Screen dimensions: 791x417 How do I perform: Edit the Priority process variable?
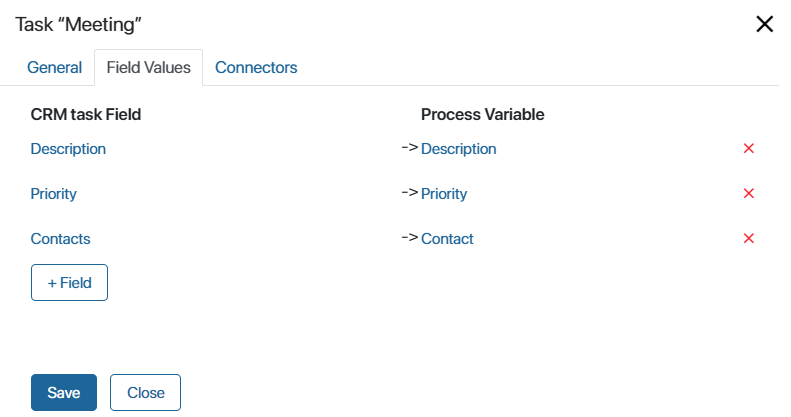444,194
